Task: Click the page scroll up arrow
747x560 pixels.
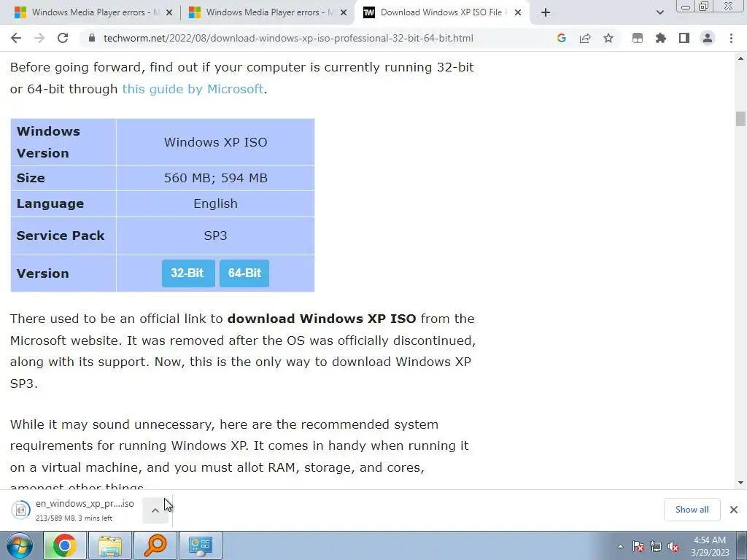Action: click(x=740, y=58)
